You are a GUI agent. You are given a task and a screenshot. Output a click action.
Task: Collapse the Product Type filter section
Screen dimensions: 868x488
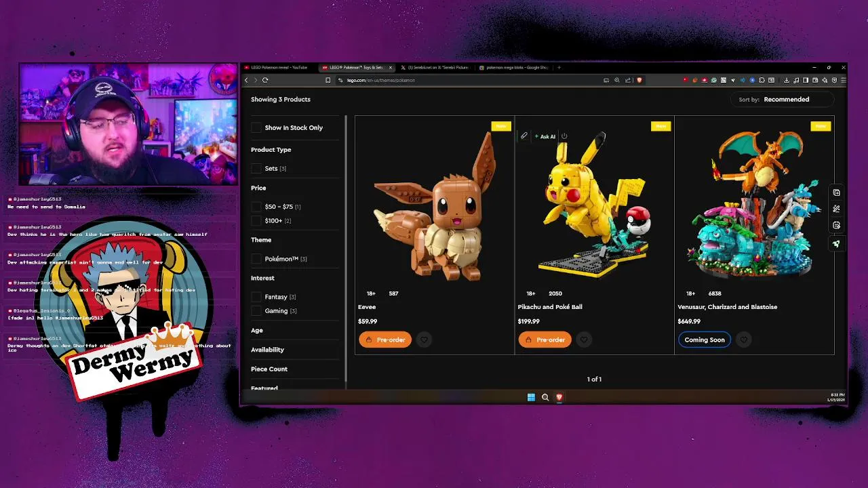[x=295, y=150]
